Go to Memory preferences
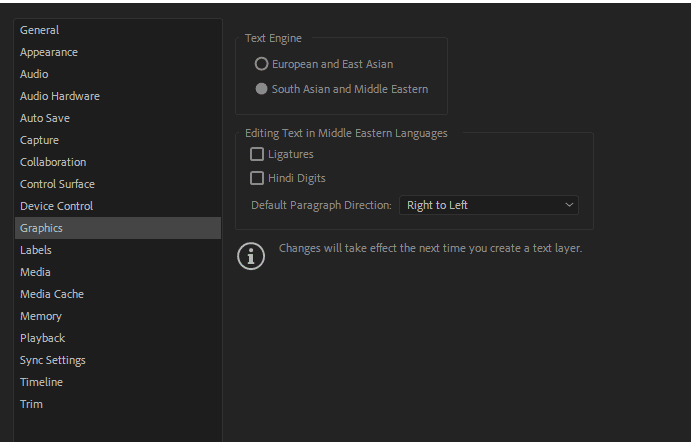The image size is (691, 442). [x=41, y=316]
